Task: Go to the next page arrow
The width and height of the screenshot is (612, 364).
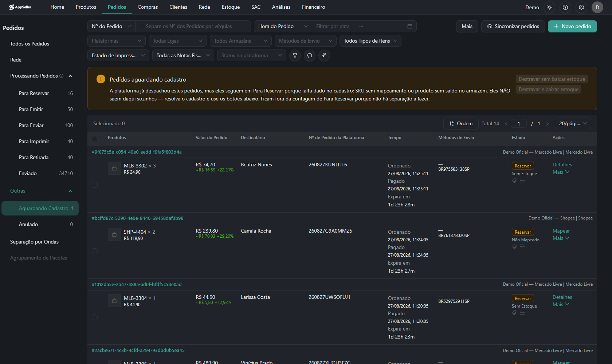Action: (548, 124)
